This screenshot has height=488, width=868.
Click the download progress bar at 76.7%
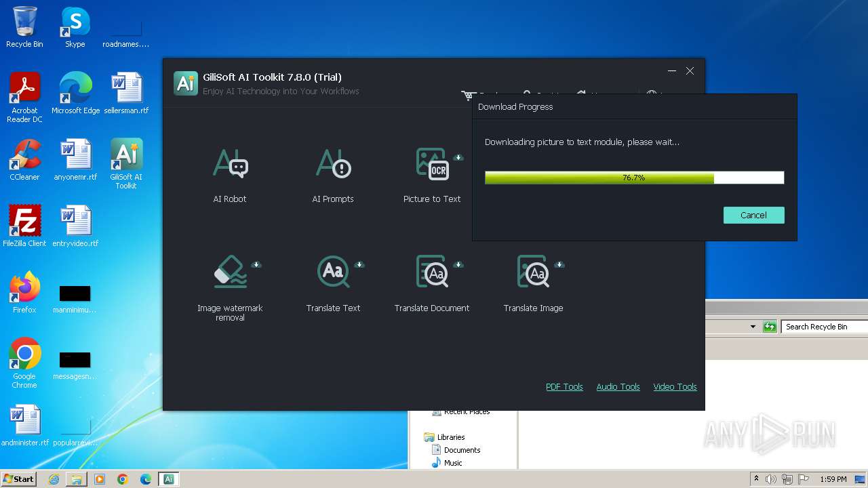[x=634, y=178]
